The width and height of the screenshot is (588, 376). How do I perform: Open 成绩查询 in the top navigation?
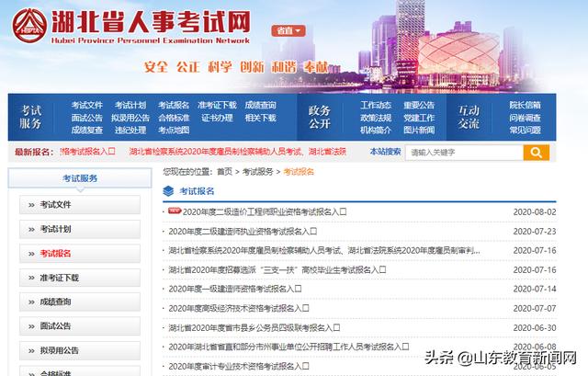pos(260,105)
